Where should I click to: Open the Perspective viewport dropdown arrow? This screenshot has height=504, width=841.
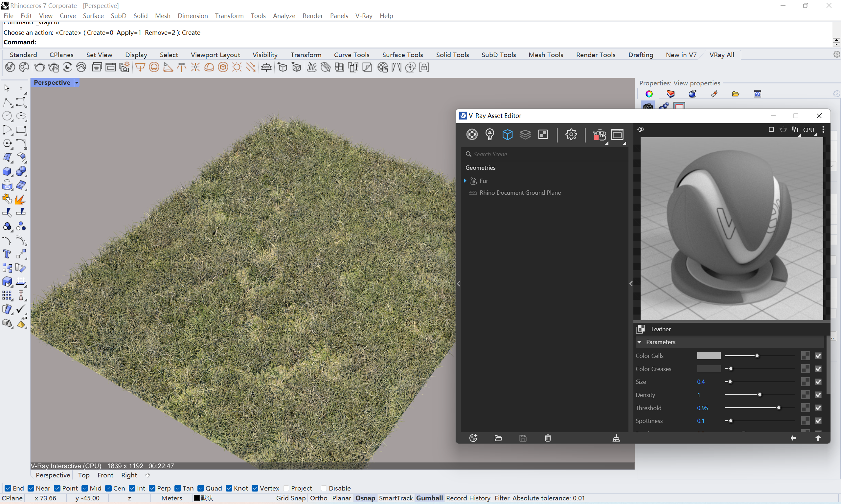pos(77,82)
